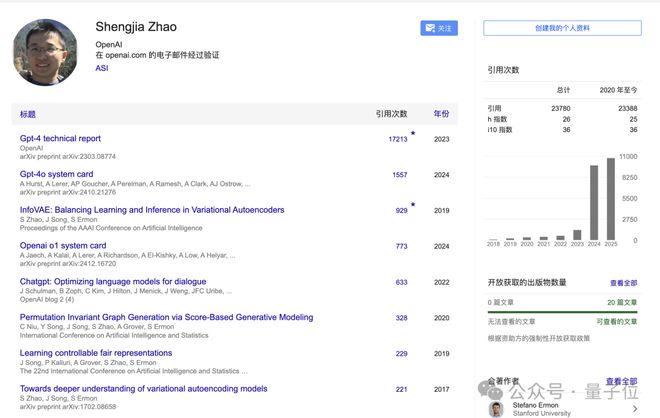This screenshot has width=660, height=418.
Task: Click the star beside the 17213 citation count
Action: pos(413,133)
